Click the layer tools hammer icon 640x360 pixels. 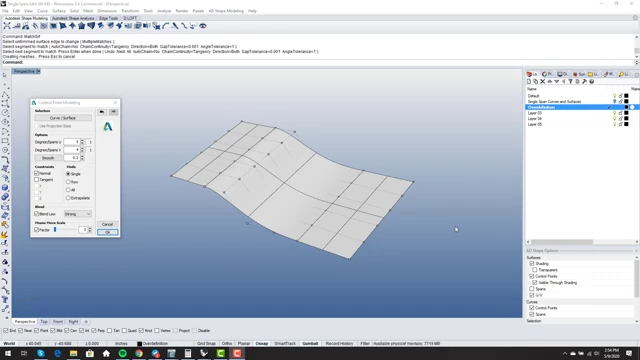click(584, 82)
